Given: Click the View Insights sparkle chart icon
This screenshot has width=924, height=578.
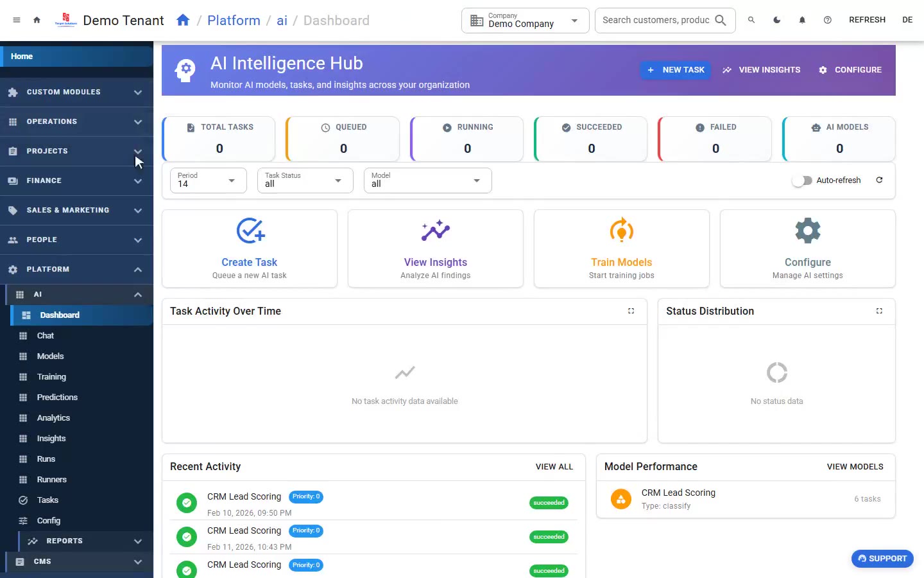Looking at the screenshot, I should pyautogui.click(x=436, y=231).
